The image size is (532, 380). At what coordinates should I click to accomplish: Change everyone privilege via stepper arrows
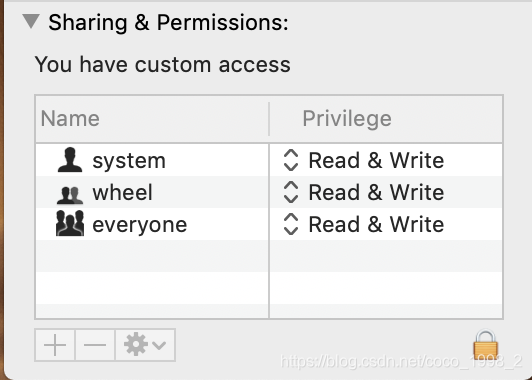[291, 224]
